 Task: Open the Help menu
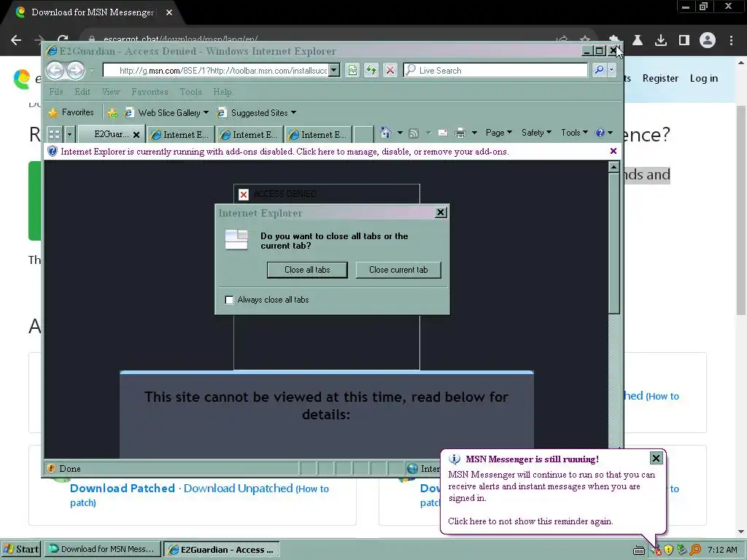coord(222,91)
